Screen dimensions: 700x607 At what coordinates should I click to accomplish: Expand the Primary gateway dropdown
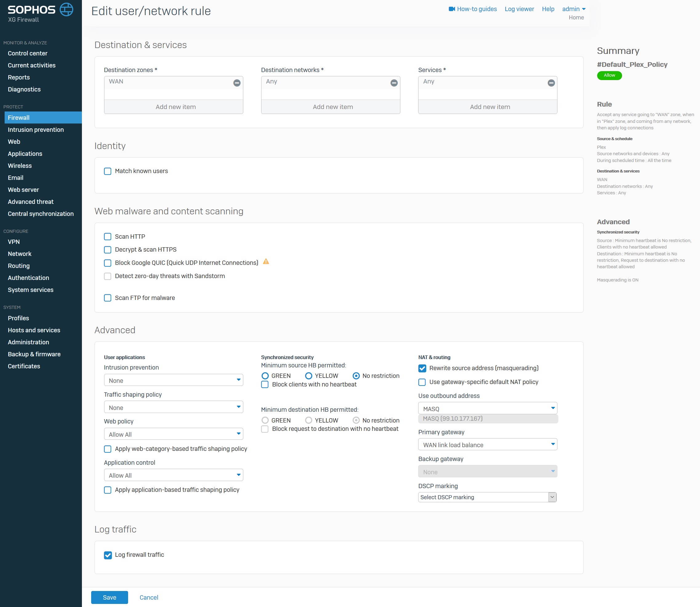tap(487, 444)
